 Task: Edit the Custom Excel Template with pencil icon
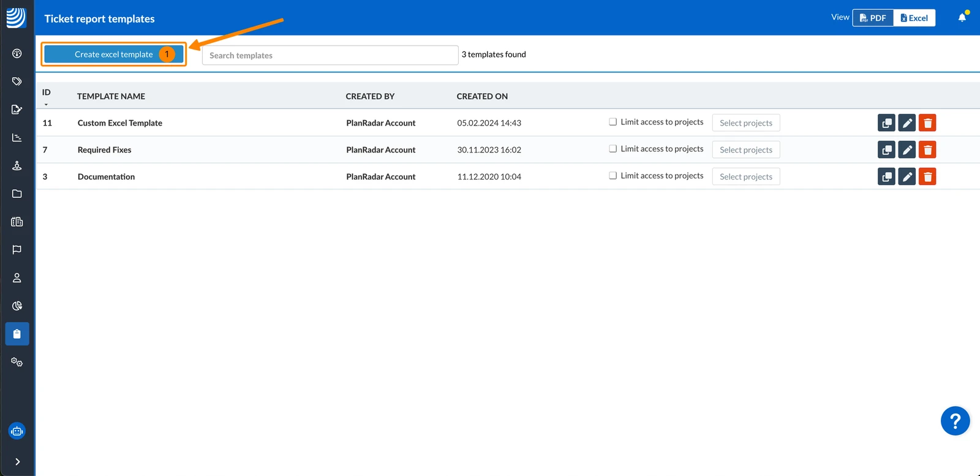[907, 123]
